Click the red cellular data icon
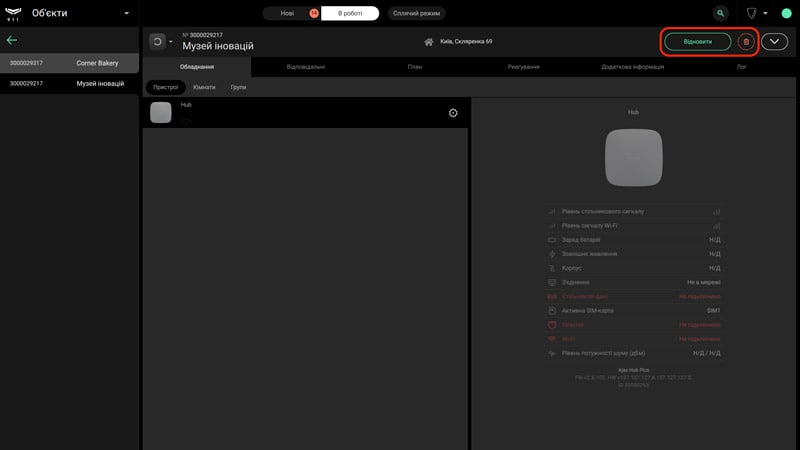 (x=552, y=296)
